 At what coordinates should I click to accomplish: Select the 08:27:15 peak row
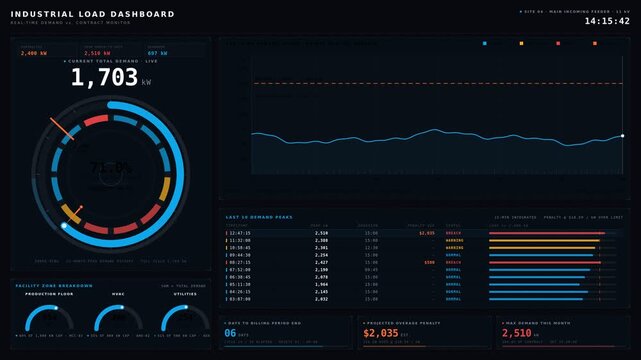(424, 263)
